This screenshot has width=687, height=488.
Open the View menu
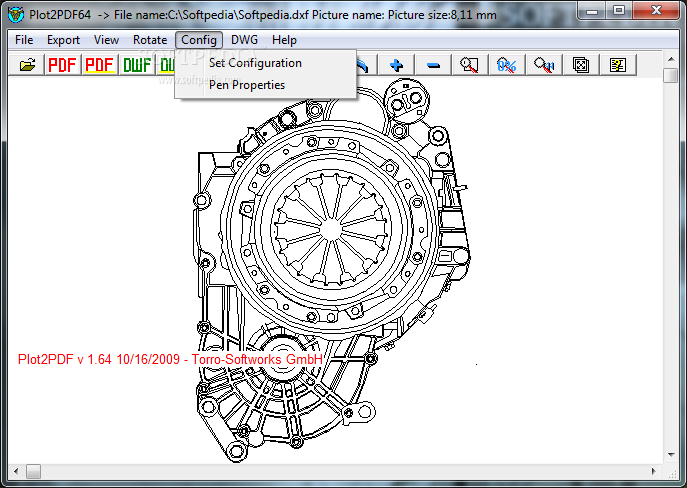click(106, 40)
